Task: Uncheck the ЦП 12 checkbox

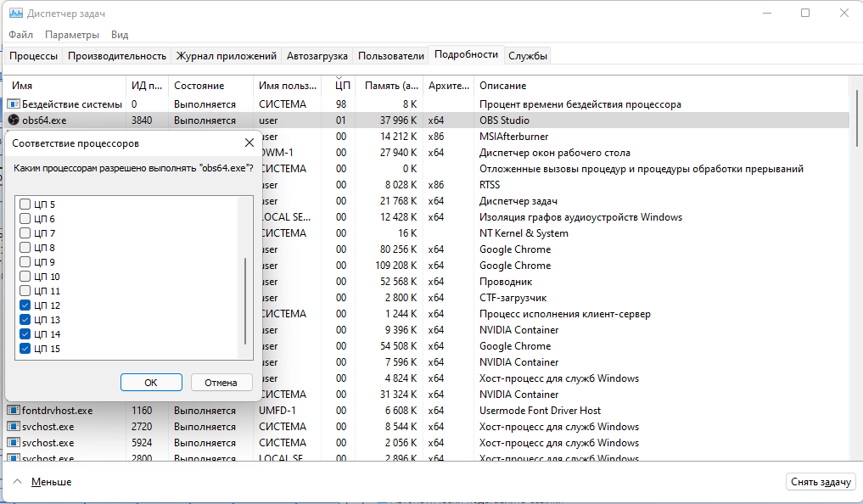Action: (x=25, y=305)
